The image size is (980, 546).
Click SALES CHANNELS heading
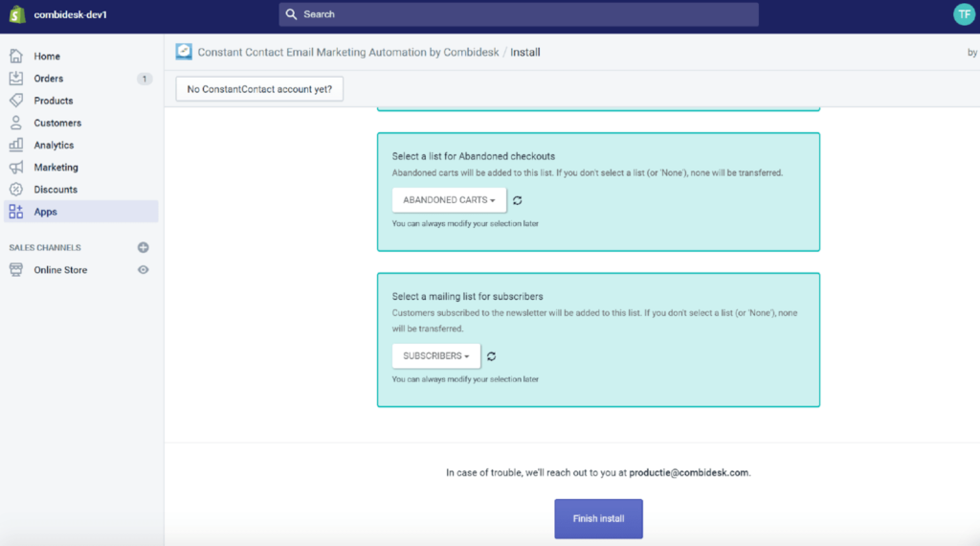tap(45, 248)
